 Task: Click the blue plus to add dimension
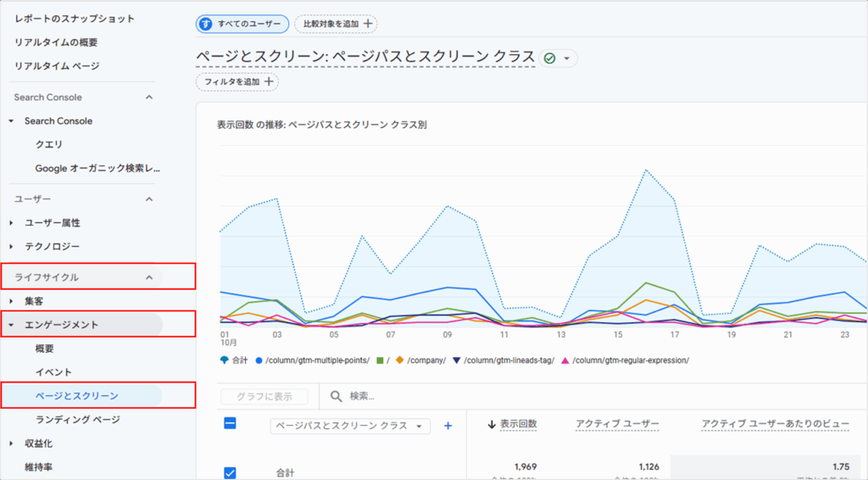tap(448, 426)
